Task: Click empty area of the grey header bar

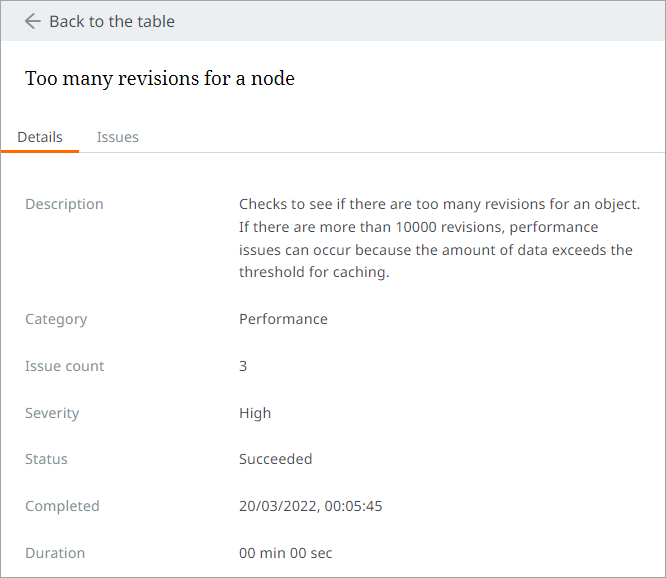Action: [x=420, y=21]
